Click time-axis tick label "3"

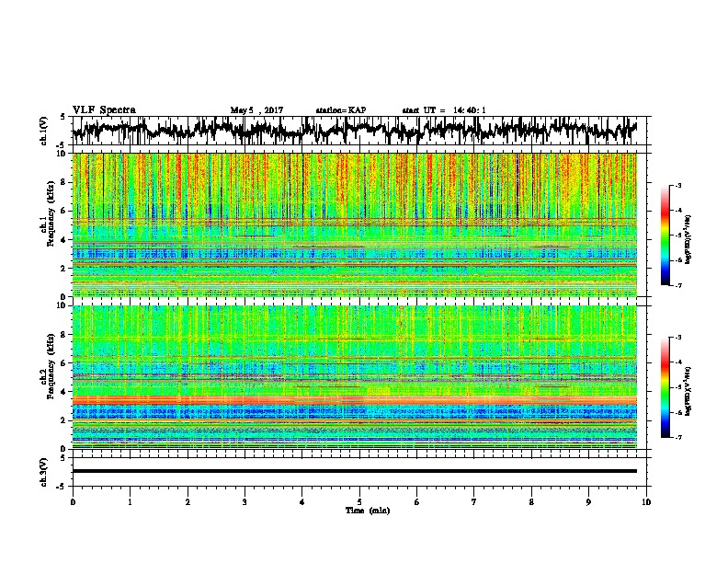click(x=245, y=502)
